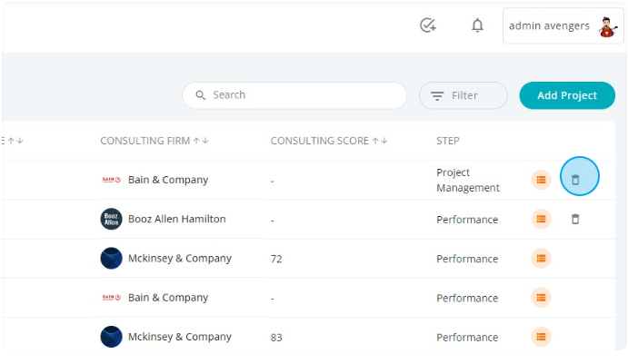This screenshot has height=364, width=628.
Task: Click Bain & Company logo in Project Management row
Action: tap(112, 180)
